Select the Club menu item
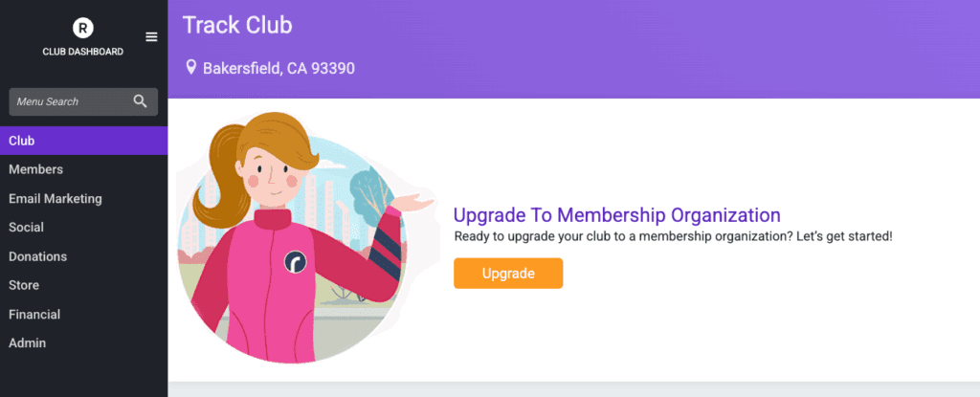 22,141
